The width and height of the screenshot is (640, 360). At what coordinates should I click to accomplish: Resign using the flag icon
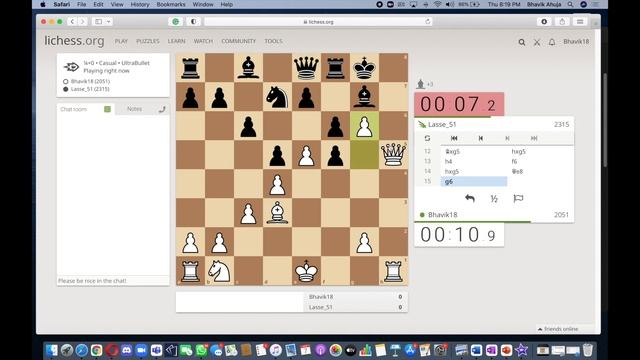click(x=518, y=198)
